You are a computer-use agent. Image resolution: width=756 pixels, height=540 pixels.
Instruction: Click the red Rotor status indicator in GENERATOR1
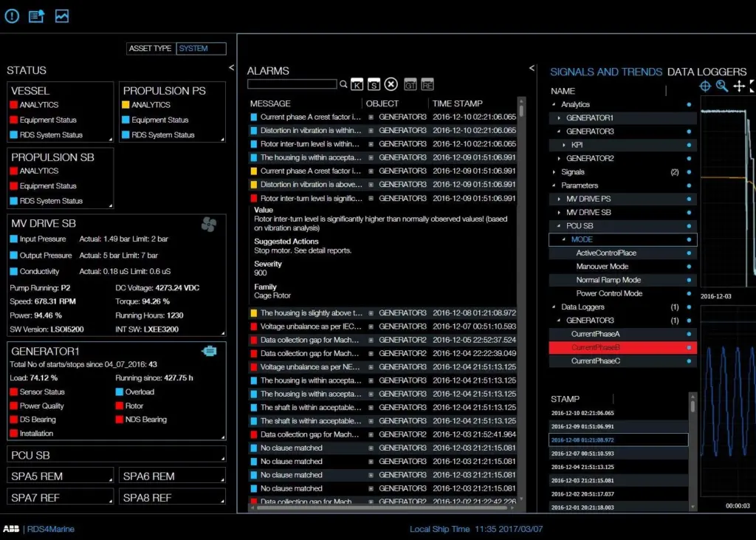tap(119, 406)
